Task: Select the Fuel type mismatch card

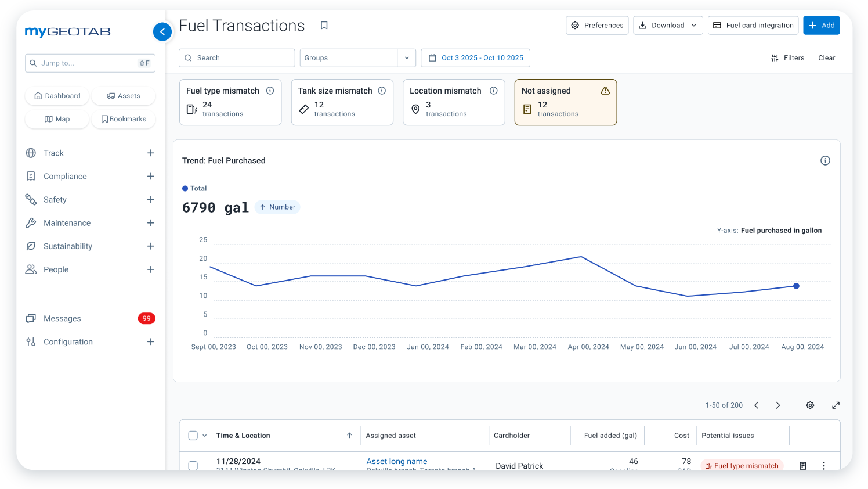Action: (x=230, y=102)
